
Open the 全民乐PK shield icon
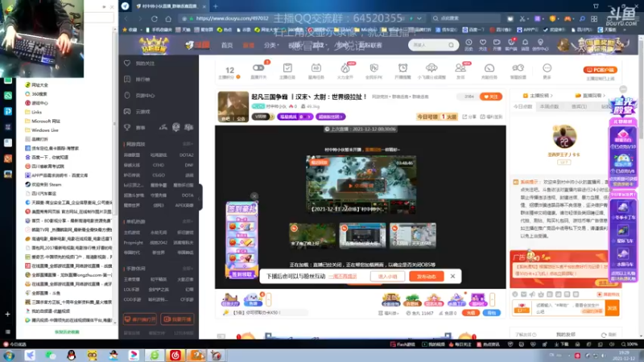click(374, 68)
